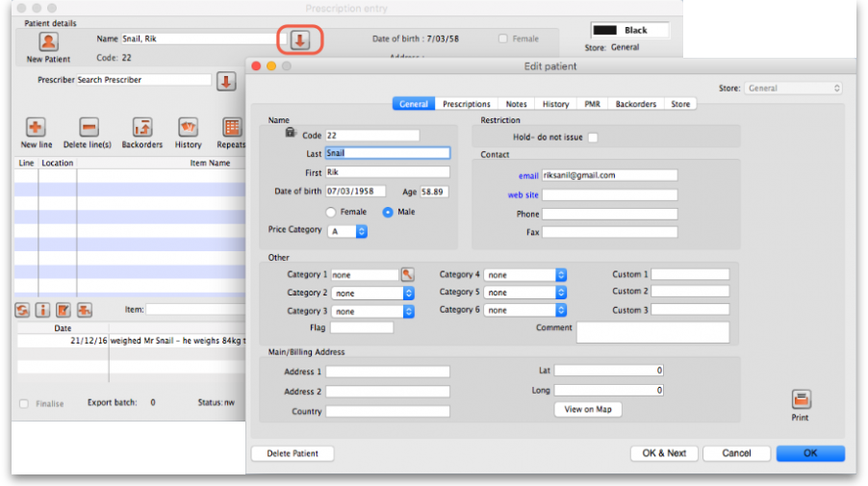Click the View on Map button
The image size is (868, 486).
[x=587, y=410]
